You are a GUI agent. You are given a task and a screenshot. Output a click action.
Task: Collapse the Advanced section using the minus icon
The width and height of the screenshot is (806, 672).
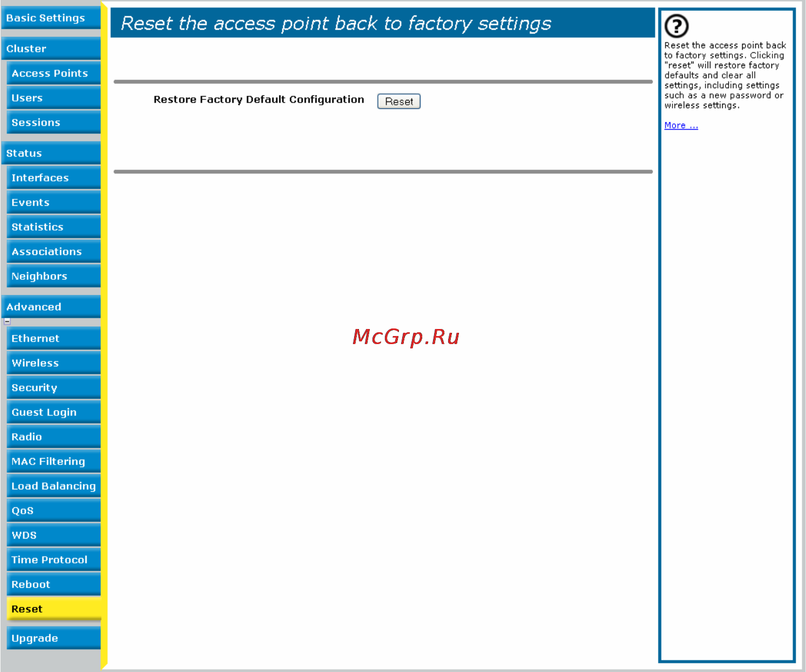tap(7, 321)
